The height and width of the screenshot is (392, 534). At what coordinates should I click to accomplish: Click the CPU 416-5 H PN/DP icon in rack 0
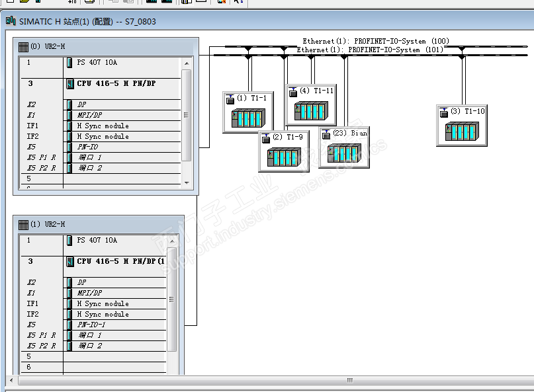click(70, 84)
